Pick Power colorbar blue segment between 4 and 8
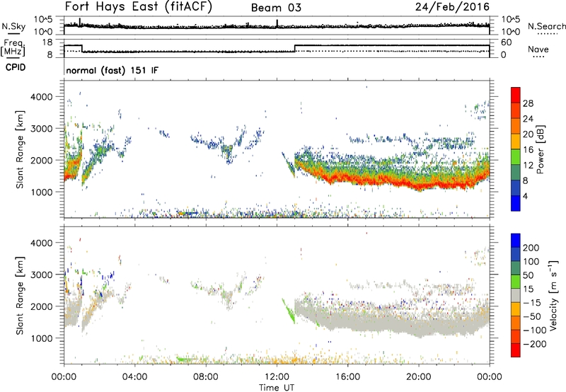566x392 pixels. (x=516, y=188)
